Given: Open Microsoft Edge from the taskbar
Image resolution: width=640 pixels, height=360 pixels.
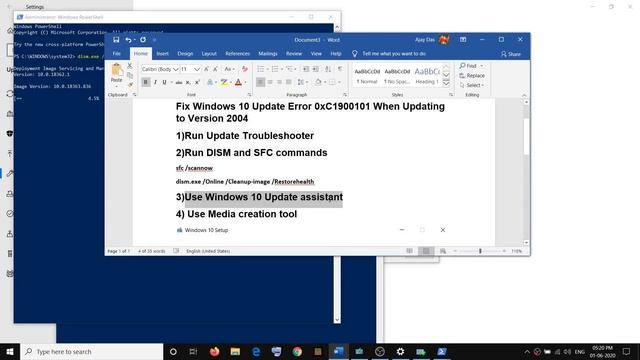Looking at the screenshot, I should (256, 351).
